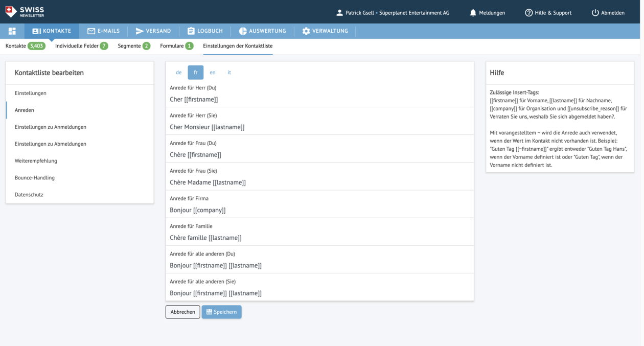Edit the Anrede für Firma field
This screenshot has width=644, height=346.
tap(319, 210)
